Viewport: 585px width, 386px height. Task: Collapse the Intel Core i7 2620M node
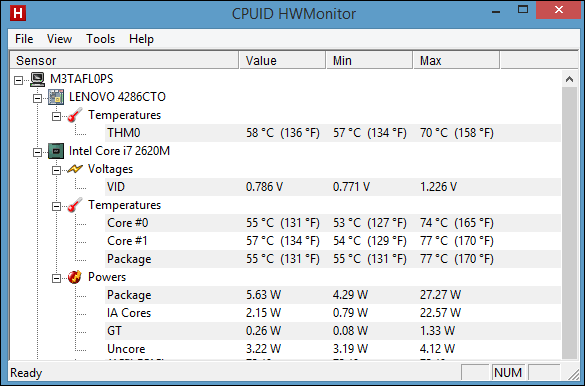37,152
